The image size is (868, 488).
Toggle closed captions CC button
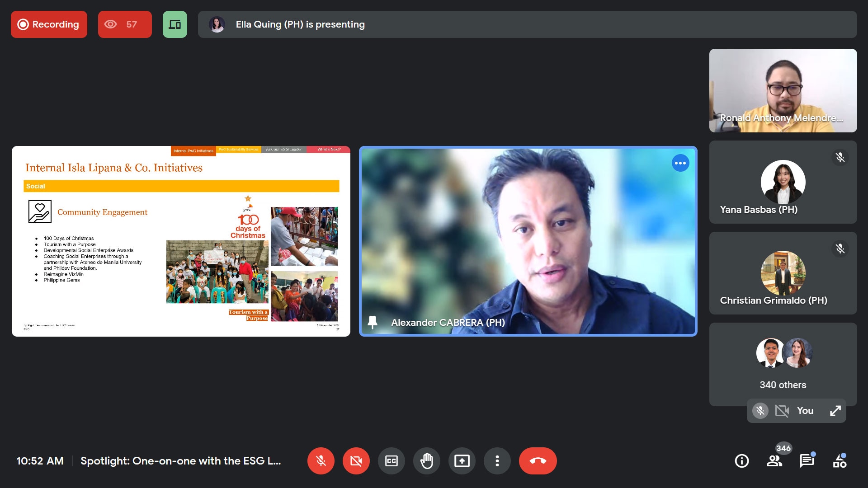click(x=392, y=461)
